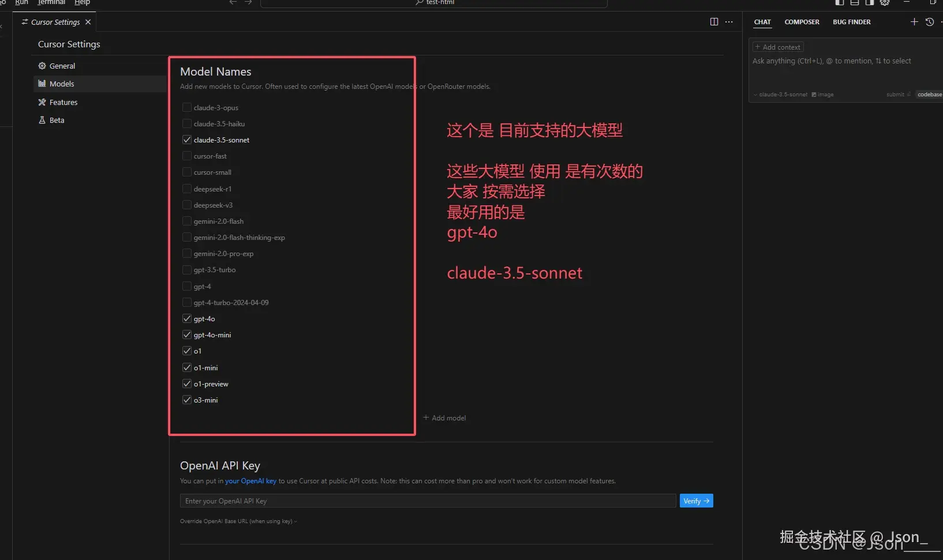
Task: Click the Cursor Settings page title
Action: point(69,44)
